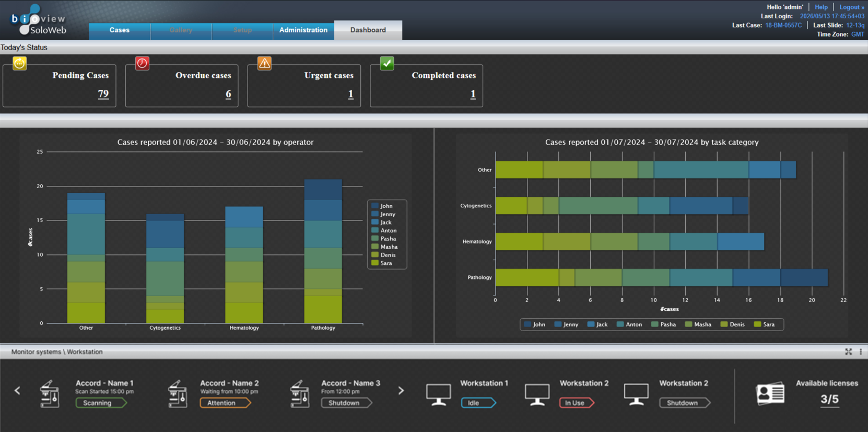The height and width of the screenshot is (432, 868).
Task: Toggle Jack in the task category legend
Action: (x=597, y=324)
